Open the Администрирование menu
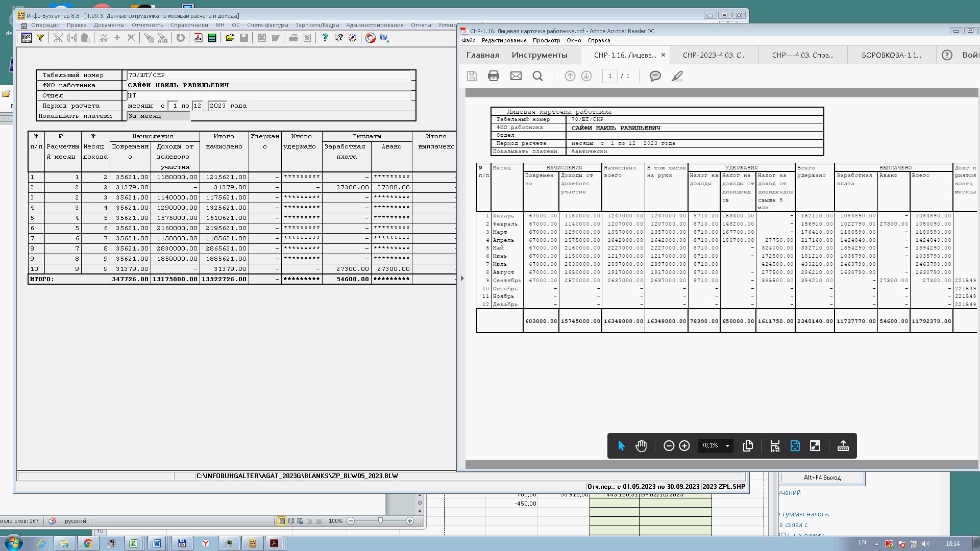 pyautogui.click(x=375, y=25)
